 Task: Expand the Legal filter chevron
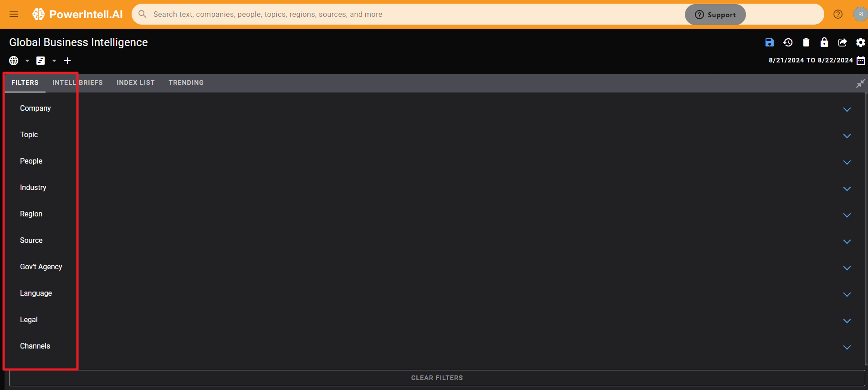click(x=847, y=321)
